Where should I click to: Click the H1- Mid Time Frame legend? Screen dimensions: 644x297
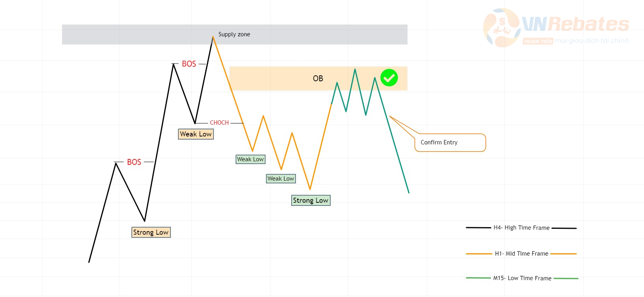(522, 254)
